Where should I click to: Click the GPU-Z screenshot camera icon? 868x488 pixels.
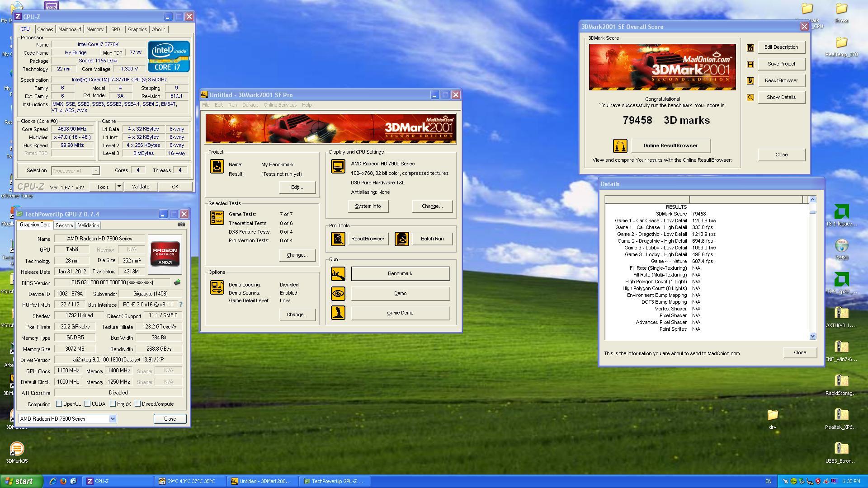181,225
